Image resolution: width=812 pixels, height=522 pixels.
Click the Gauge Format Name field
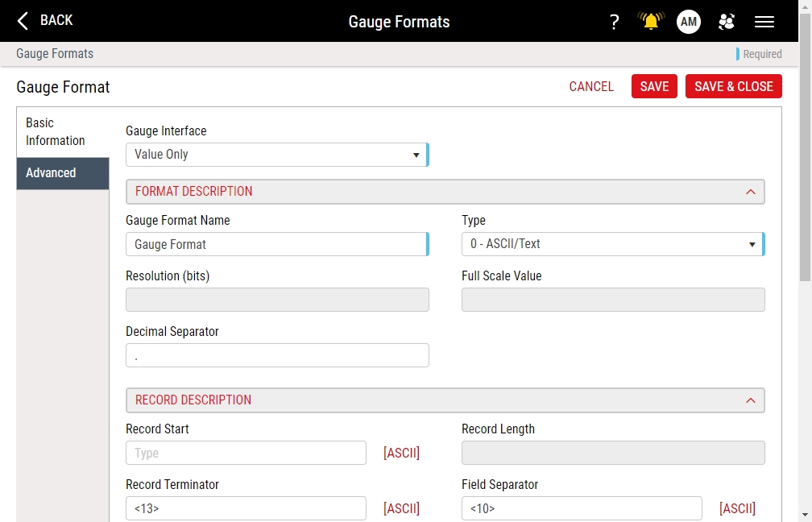(276, 244)
